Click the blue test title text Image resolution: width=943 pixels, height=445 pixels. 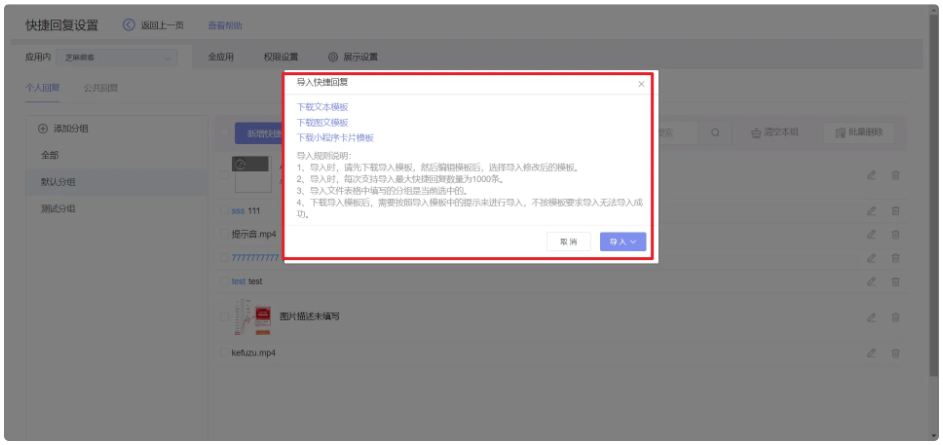pos(239,281)
